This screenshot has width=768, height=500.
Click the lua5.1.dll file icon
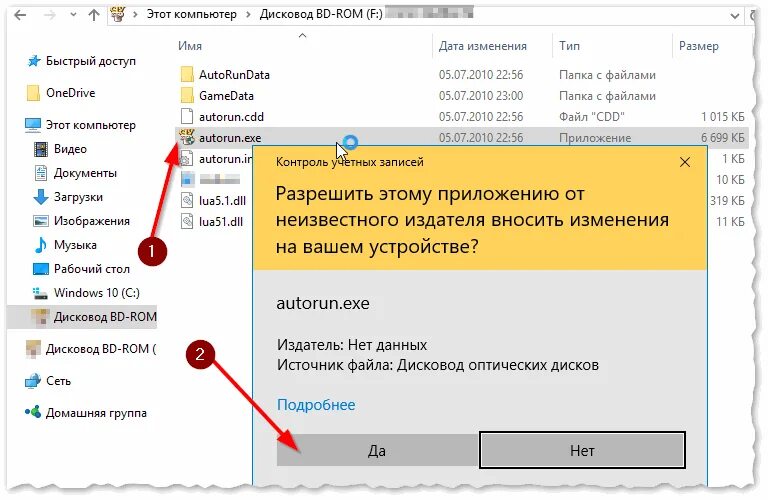coord(187,201)
